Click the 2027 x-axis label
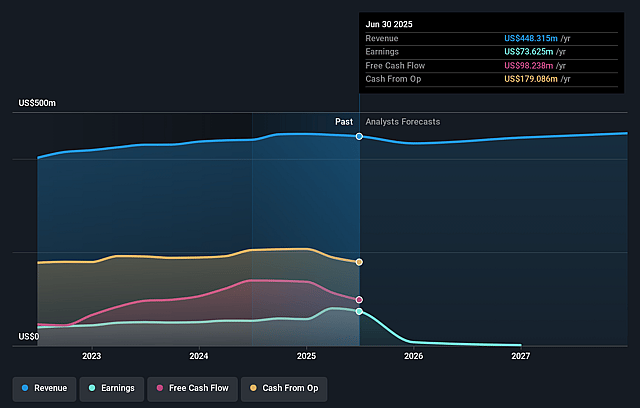Image resolution: width=640 pixels, height=408 pixels. [521, 356]
